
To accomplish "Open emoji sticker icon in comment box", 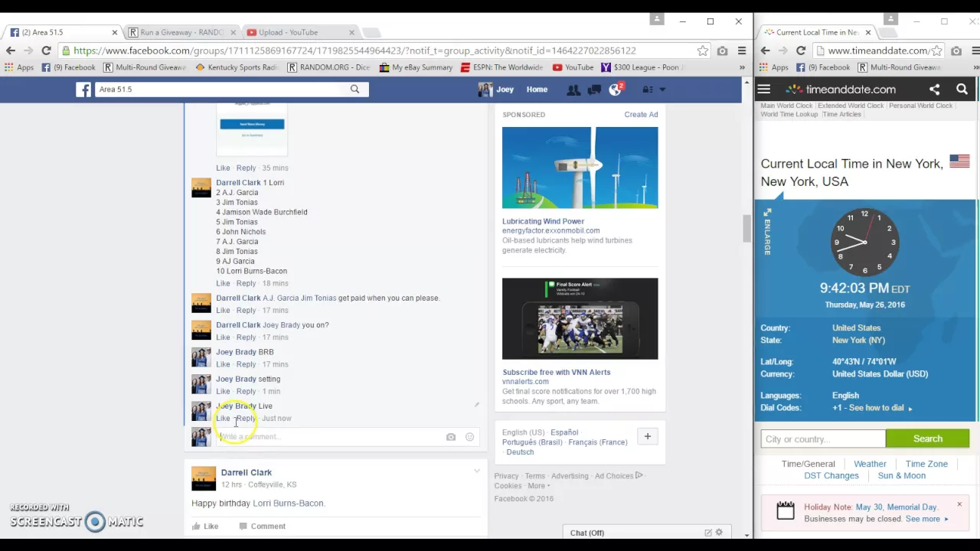I will pyautogui.click(x=469, y=437).
